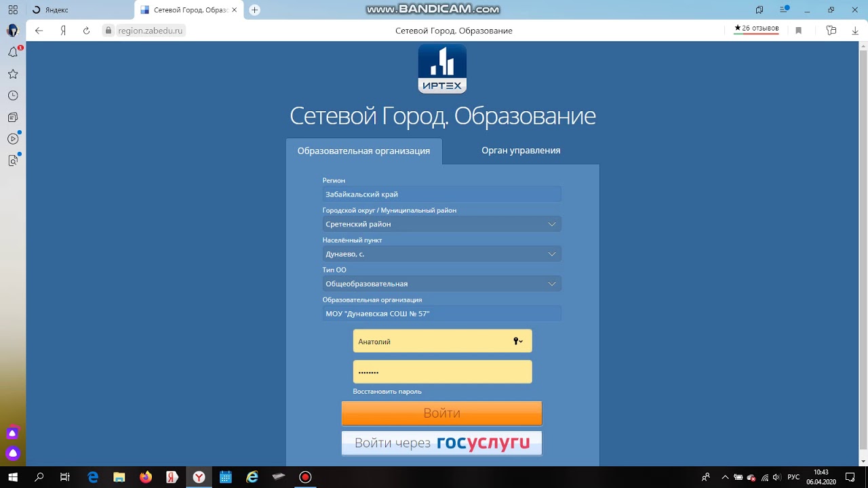Open the password manager key icon
The width and height of the screenshot is (868, 488).
(x=831, y=30)
